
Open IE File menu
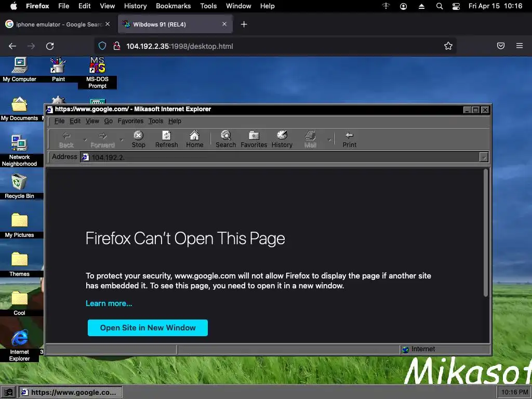pyautogui.click(x=59, y=121)
